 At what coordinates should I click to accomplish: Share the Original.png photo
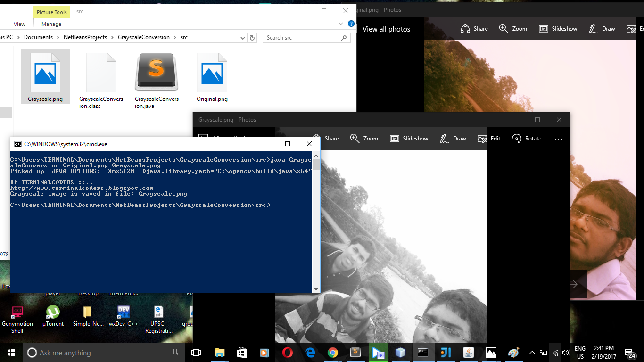click(474, 29)
